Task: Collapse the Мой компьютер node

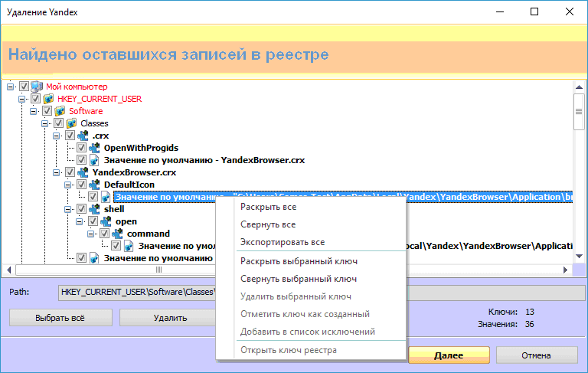Action: click(11, 87)
